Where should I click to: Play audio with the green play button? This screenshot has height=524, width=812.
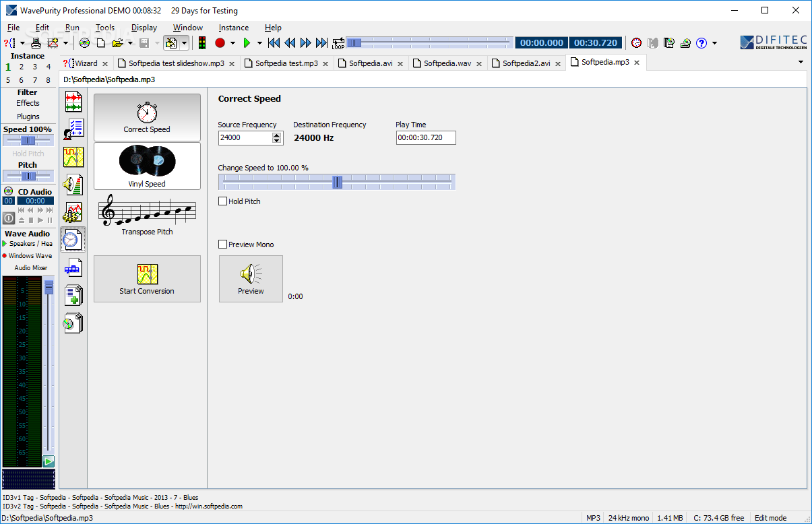click(x=247, y=43)
